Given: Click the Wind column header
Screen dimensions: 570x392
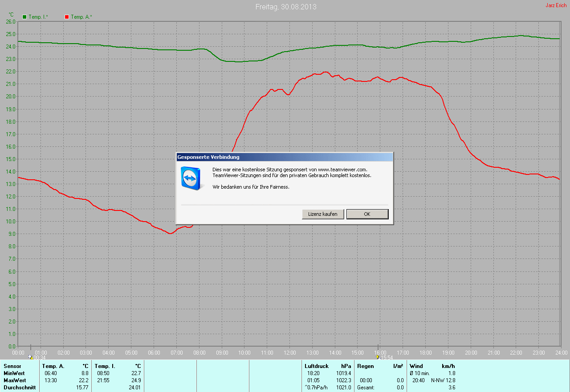Looking at the screenshot, I should pyautogui.click(x=416, y=366).
